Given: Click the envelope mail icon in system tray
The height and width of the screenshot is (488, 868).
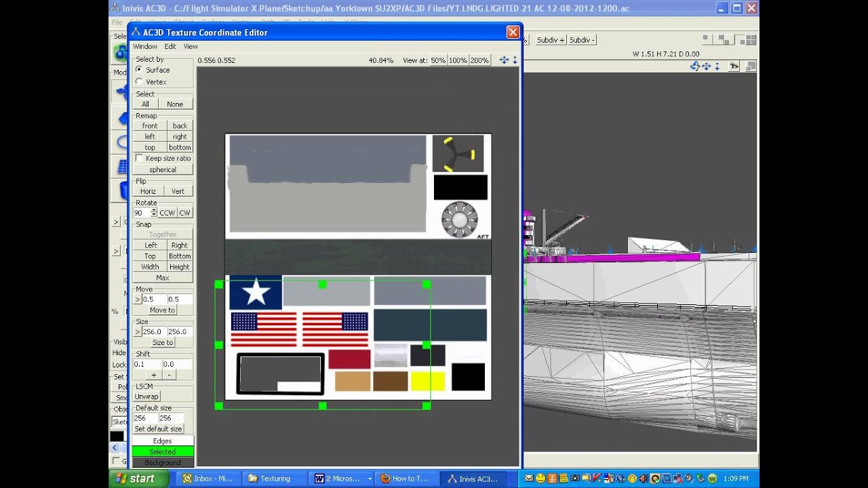Looking at the screenshot, I should coord(529,479).
